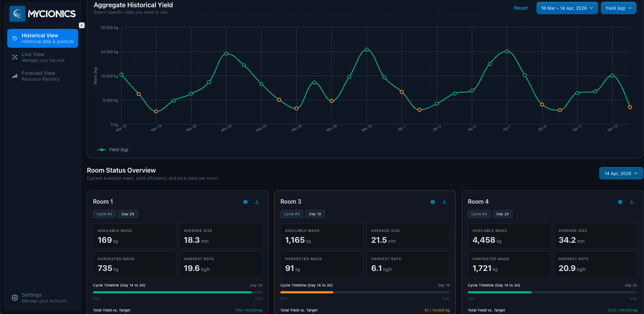Collapse the sidebar with the chevron button
The image size is (644, 314).
tap(82, 25)
